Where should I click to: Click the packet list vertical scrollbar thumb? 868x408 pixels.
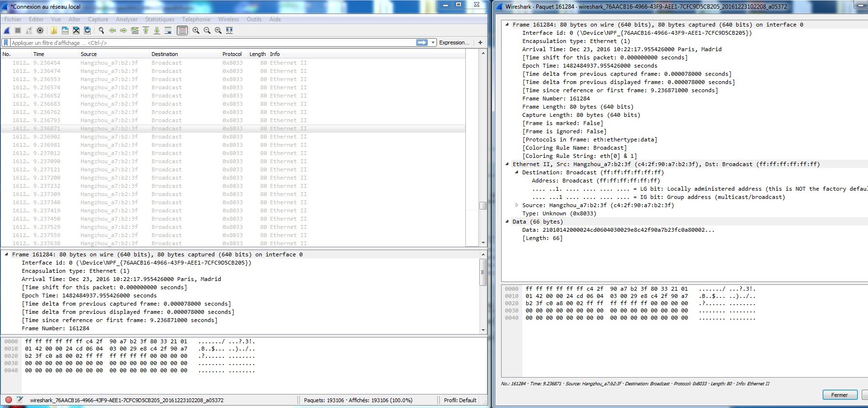tap(482, 206)
